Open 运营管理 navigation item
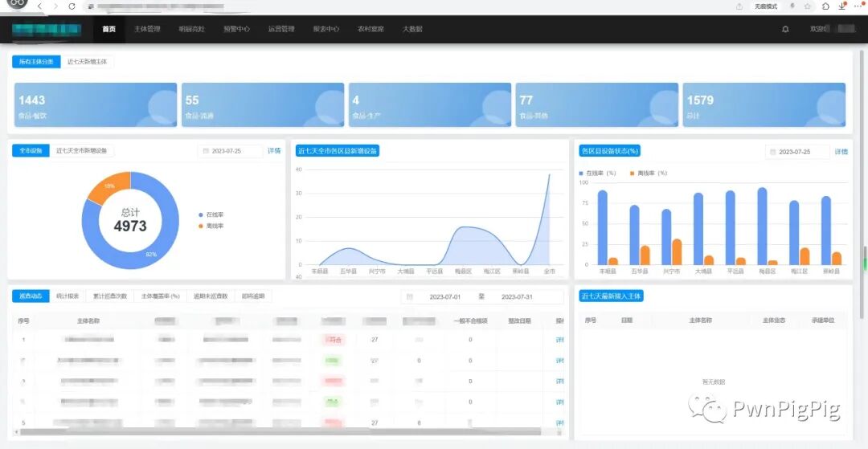868x449 pixels. pos(281,29)
